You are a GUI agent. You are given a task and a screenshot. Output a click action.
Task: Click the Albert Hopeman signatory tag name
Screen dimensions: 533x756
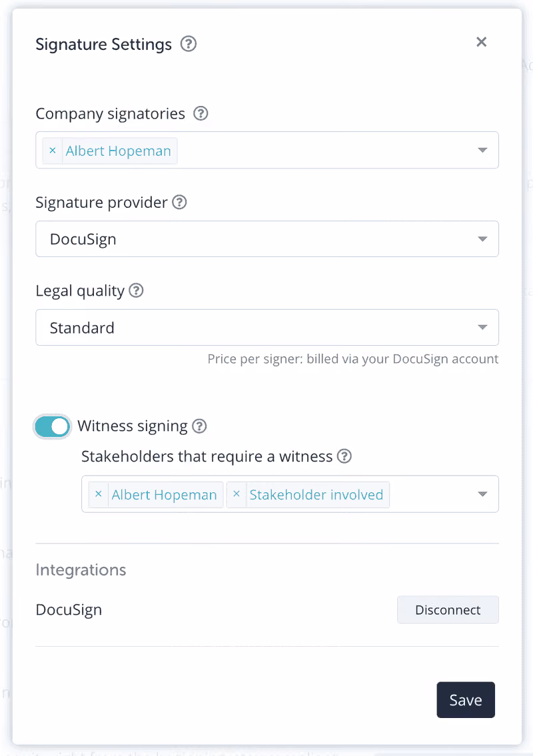click(118, 151)
